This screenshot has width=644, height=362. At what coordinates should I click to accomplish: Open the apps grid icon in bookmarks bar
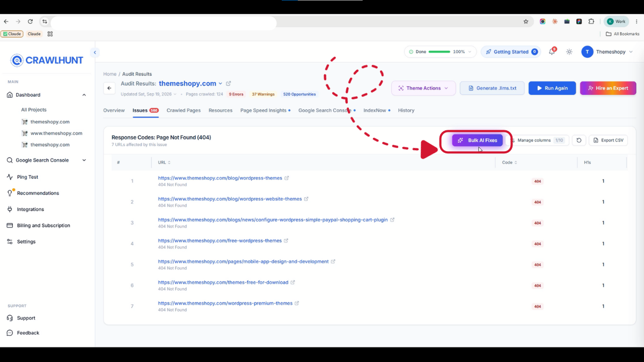[50, 34]
